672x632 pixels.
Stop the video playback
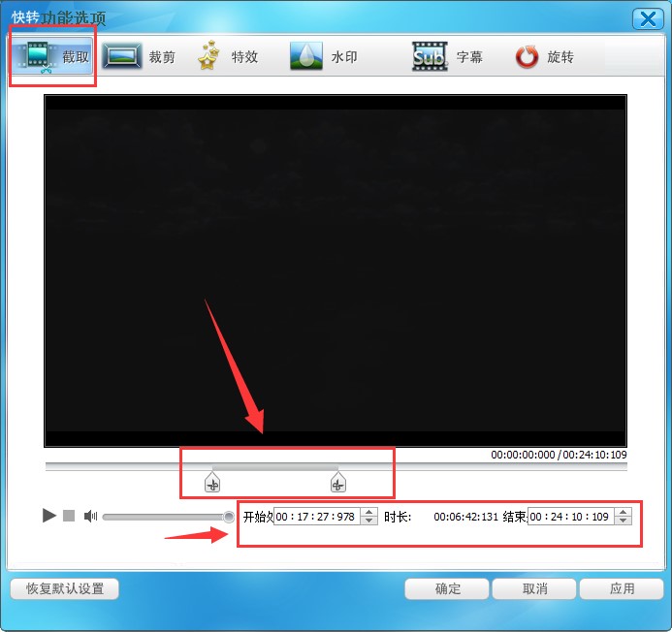69,516
